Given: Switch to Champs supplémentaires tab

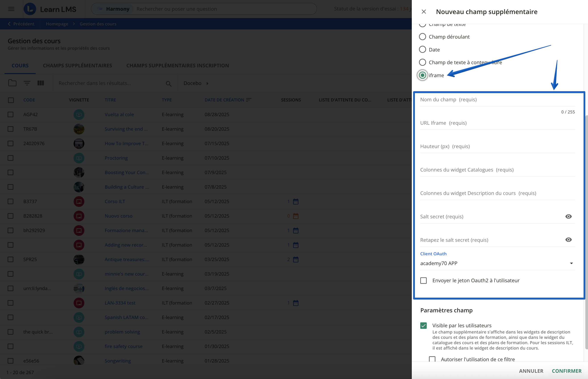Looking at the screenshot, I should click(x=77, y=66).
